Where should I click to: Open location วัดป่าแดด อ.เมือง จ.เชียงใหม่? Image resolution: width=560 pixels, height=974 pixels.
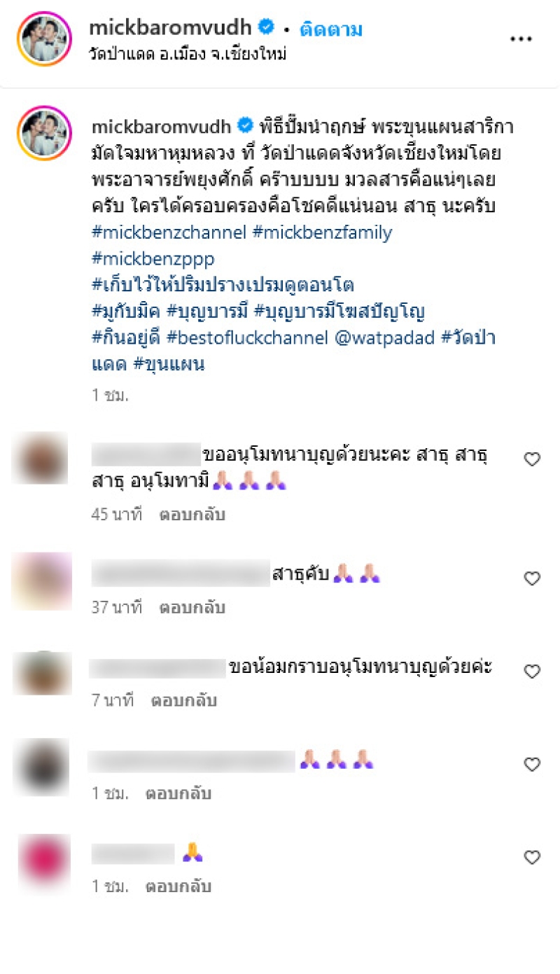tap(188, 54)
